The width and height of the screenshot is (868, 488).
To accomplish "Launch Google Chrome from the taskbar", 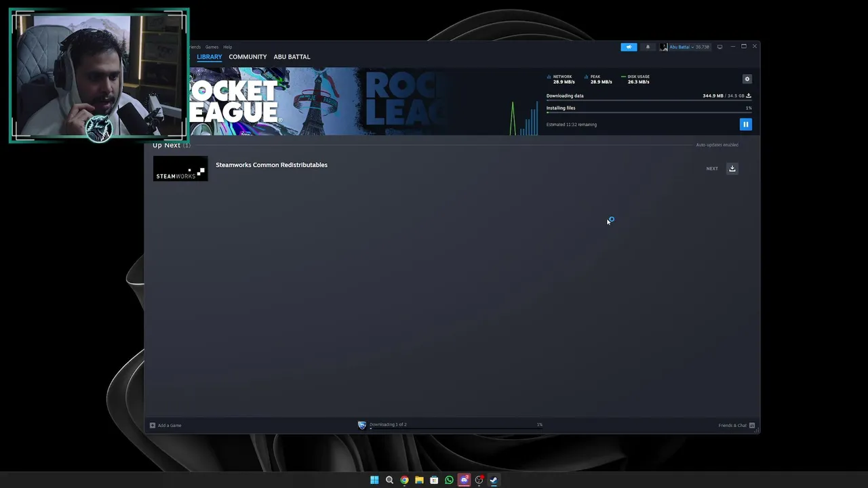I will click(404, 480).
